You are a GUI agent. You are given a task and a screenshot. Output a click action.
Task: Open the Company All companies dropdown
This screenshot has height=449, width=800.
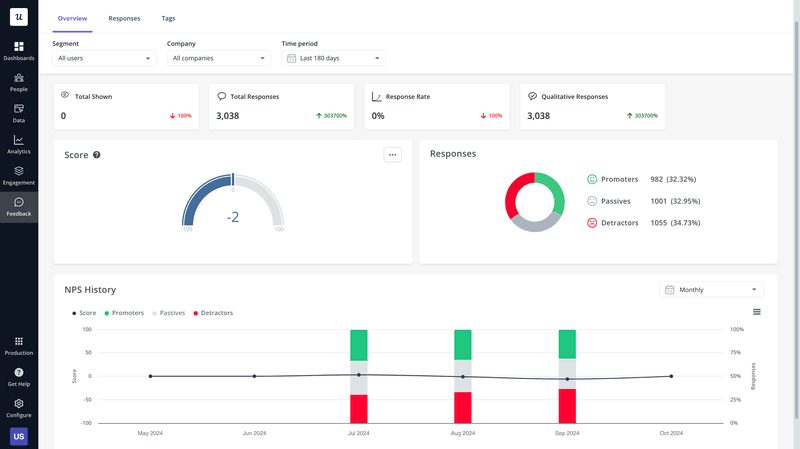(219, 58)
